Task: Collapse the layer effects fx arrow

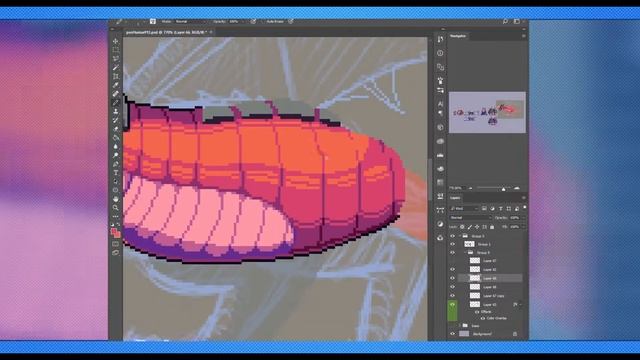Action: 521,304
